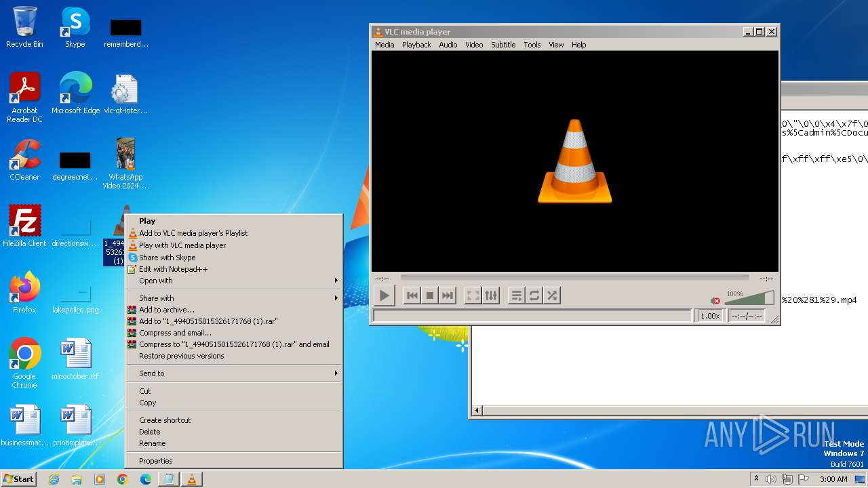Click the 1.00x playback speed label

click(x=710, y=316)
